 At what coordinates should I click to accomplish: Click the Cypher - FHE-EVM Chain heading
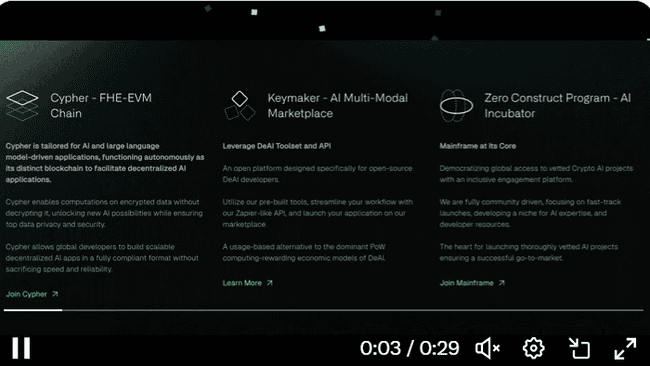[x=101, y=105]
